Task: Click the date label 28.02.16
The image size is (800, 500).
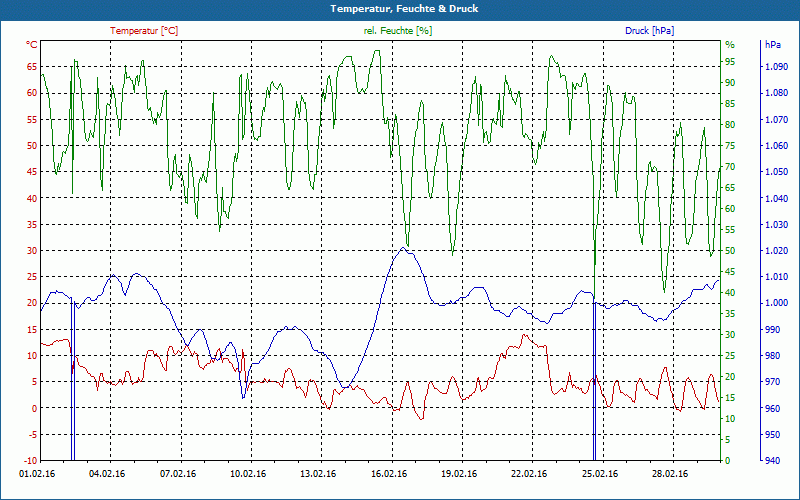Action: 670,474
